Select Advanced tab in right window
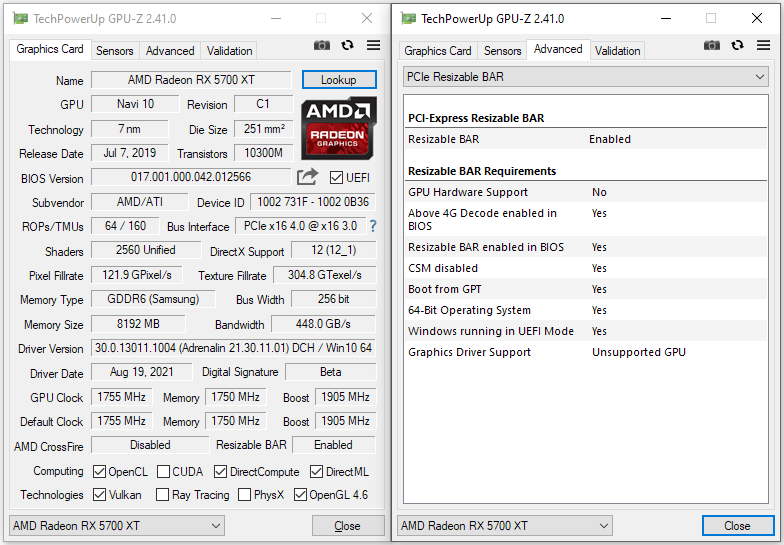The image size is (784, 545). 558,50
